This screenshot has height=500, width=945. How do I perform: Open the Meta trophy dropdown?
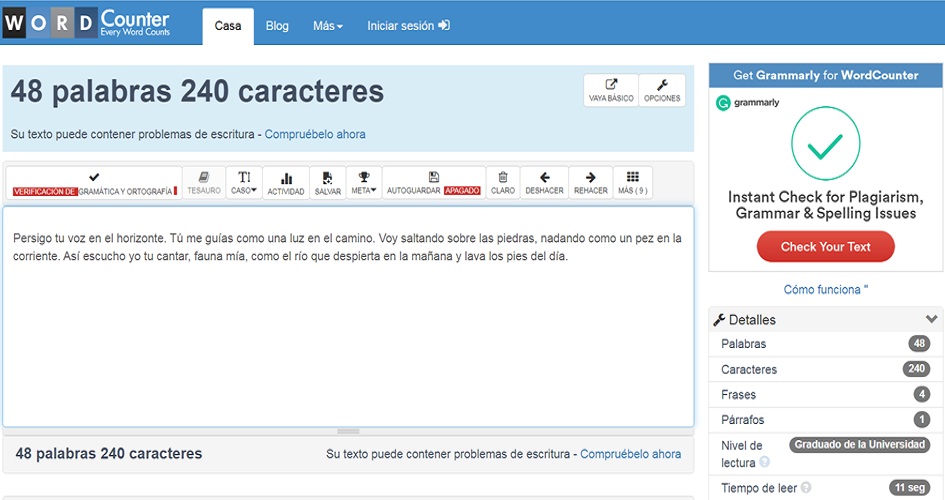[364, 182]
